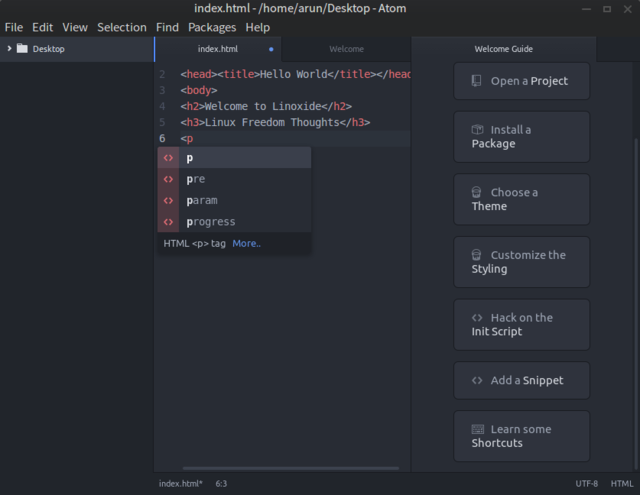Open the Find menu
Image resolution: width=640 pixels, height=495 pixels.
pos(167,27)
